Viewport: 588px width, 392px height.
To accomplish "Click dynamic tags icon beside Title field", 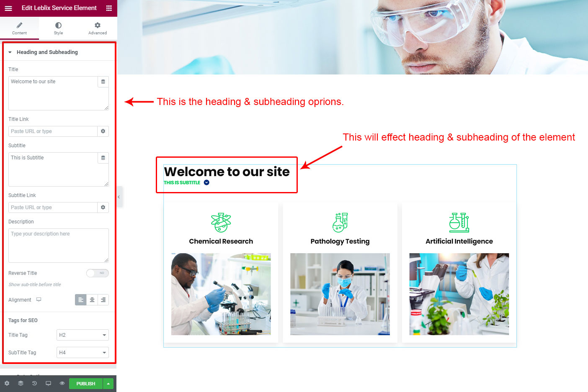I will (x=103, y=82).
